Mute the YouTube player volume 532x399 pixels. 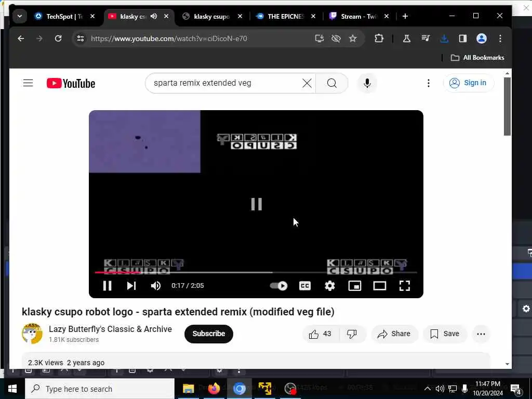(x=156, y=286)
